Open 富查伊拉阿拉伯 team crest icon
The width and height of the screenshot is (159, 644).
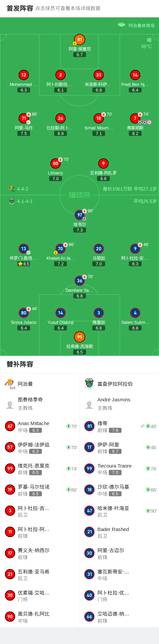[x=89, y=384]
